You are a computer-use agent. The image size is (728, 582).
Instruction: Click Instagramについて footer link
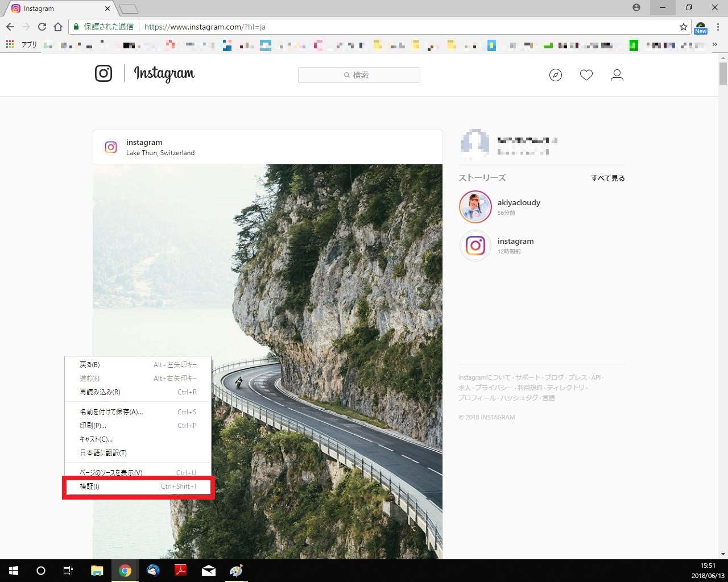[x=485, y=377]
